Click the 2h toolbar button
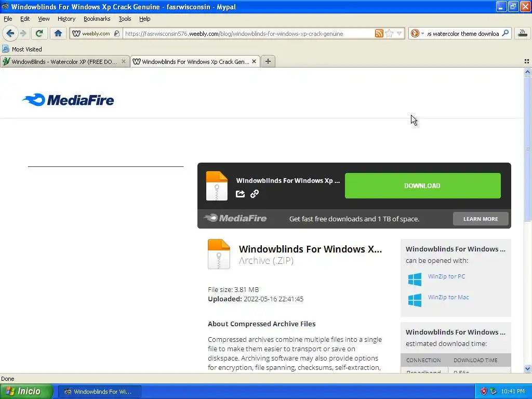532x399 pixels. 522,33
